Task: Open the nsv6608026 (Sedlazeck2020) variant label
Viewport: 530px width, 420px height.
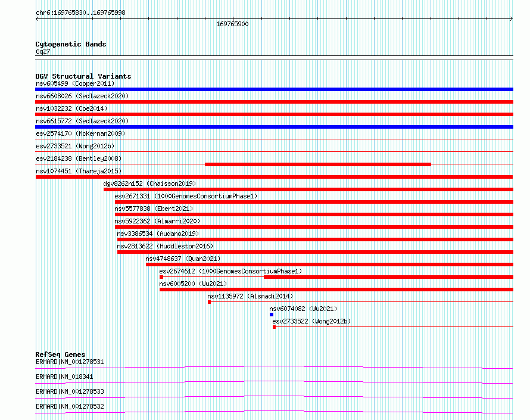Action: (82, 96)
